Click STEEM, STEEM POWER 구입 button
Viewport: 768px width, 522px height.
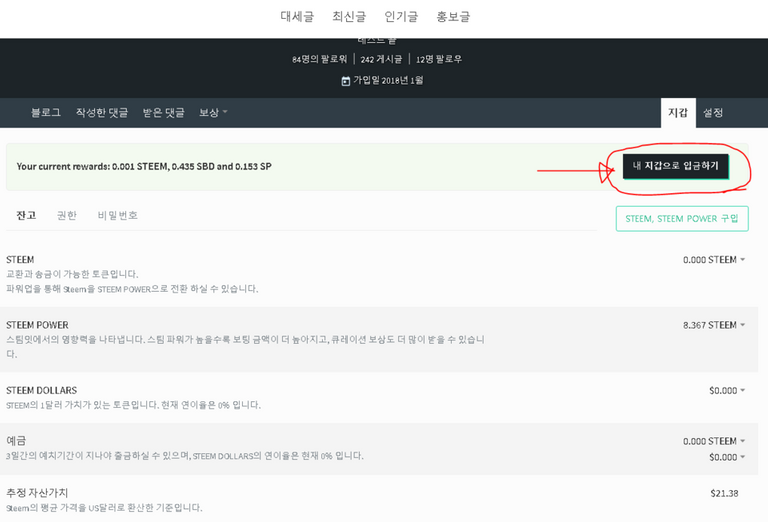(x=682, y=218)
